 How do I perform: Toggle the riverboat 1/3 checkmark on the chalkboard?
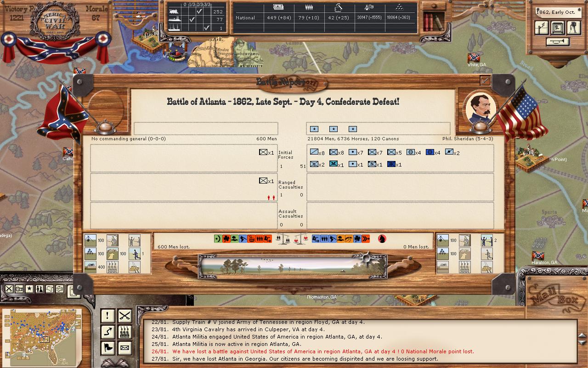click(x=192, y=19)
